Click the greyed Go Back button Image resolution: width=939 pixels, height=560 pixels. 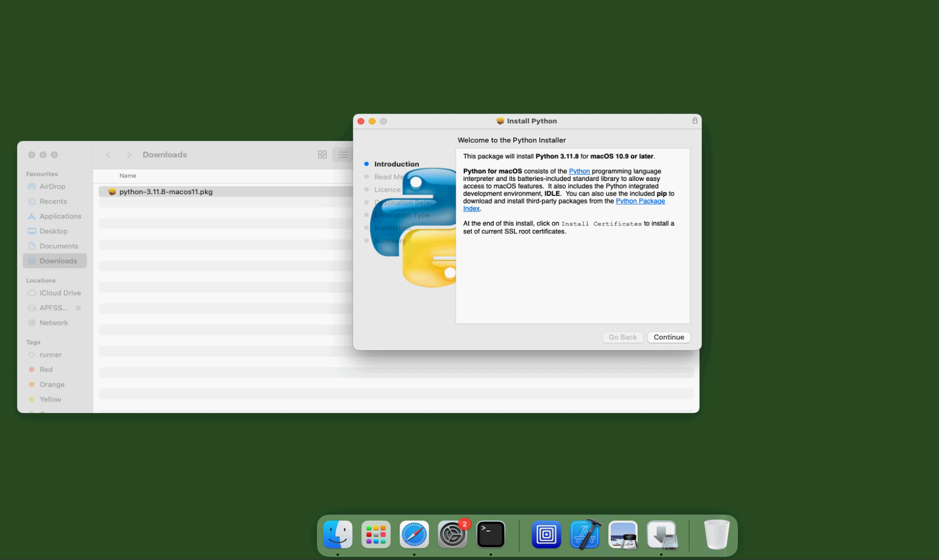click(622, 337)
